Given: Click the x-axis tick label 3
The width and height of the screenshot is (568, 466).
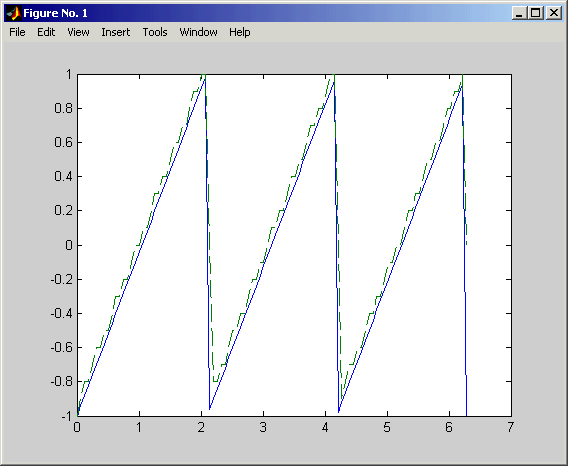Looking at the screenshot, I should point(263,428).
